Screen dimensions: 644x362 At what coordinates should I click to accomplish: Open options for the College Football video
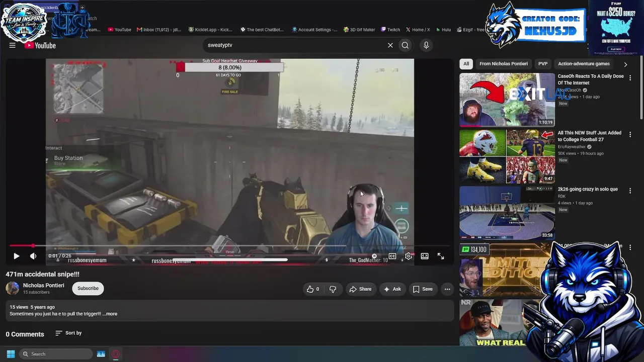tap(630, 135)
